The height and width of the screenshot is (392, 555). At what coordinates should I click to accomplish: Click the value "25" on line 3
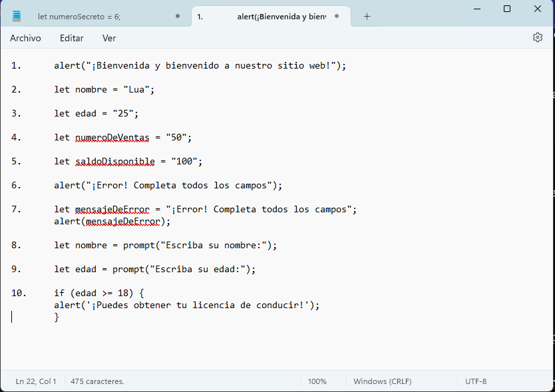pyautogui.click(x=123, y=113)
